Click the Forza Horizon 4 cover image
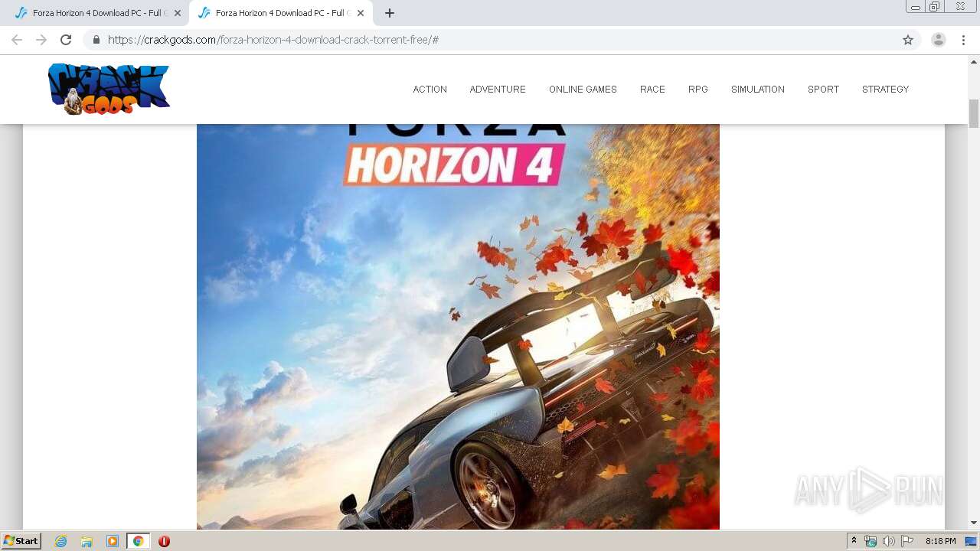980x551 pixels. [x=458, y=327]
